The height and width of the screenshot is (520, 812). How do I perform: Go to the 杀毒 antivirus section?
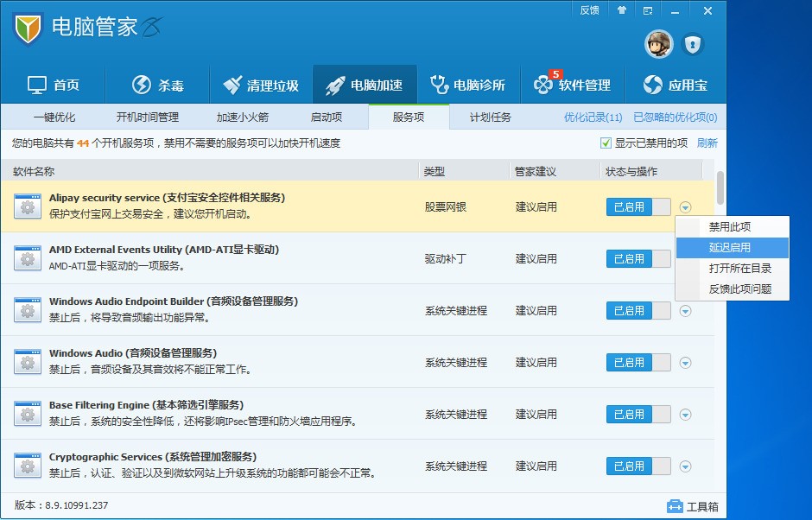click(157, 85)
